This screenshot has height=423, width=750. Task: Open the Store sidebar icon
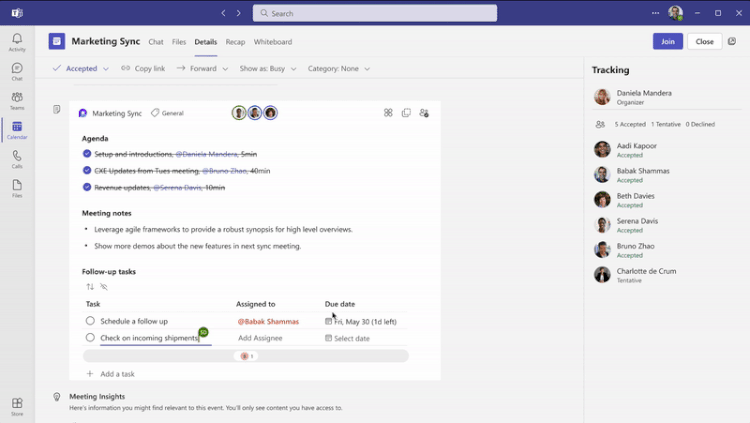click(17, 407)
